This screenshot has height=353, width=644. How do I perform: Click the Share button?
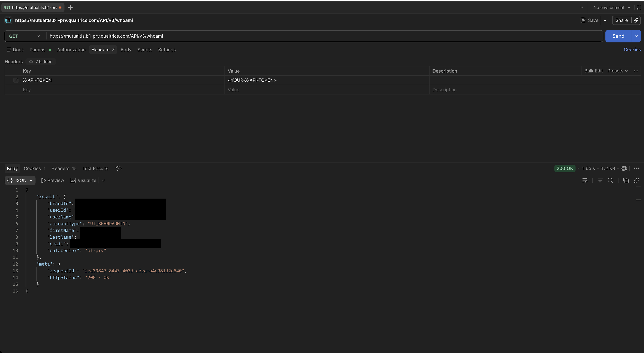[x=622, y=21]
